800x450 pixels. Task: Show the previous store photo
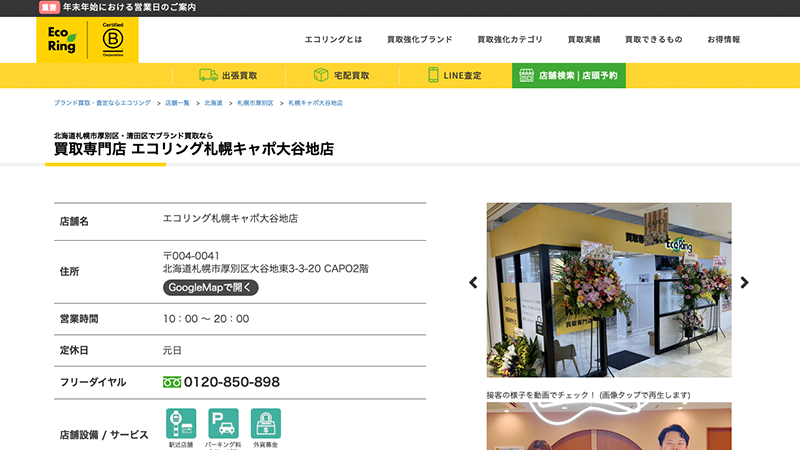pyautogui.click(x=473, y=283)
